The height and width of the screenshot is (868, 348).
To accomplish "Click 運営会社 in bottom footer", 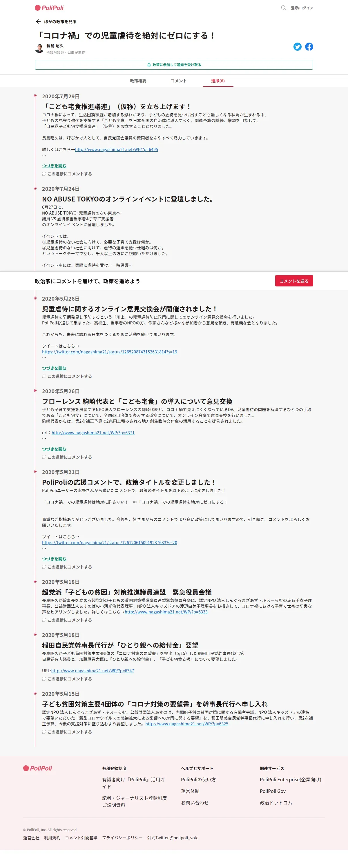I will point(31,838).
